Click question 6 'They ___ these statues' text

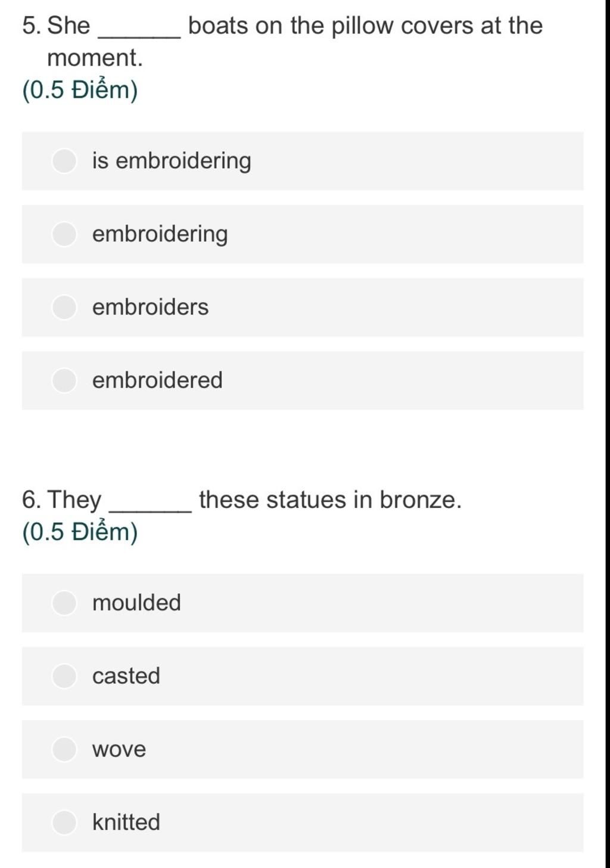(x=242, y=500)
